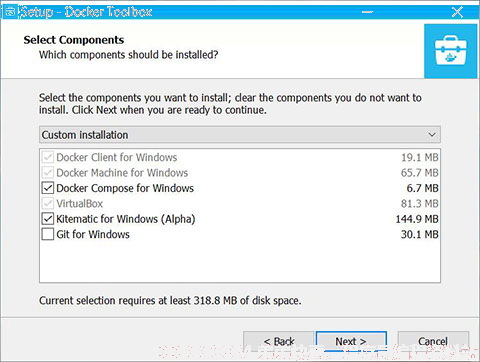Uncheck Kitematic for Windows (Alpha)
This screenshot has height=362, width=480.
pyautogui.click(x=48, y=219)
